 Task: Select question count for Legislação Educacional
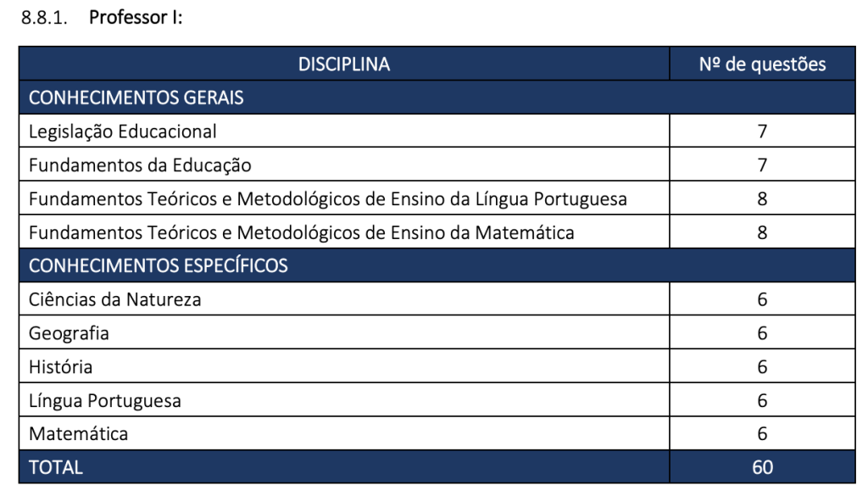(x=762, y=131)
